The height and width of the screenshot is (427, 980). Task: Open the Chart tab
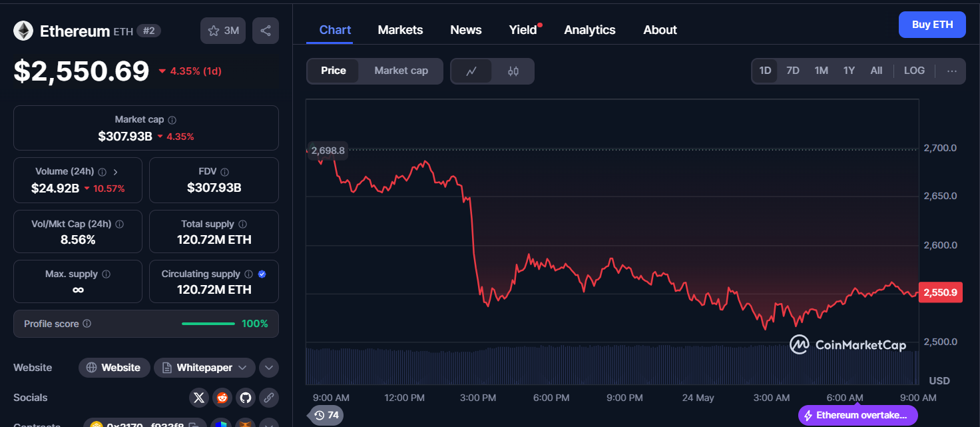tap(335, 30)
